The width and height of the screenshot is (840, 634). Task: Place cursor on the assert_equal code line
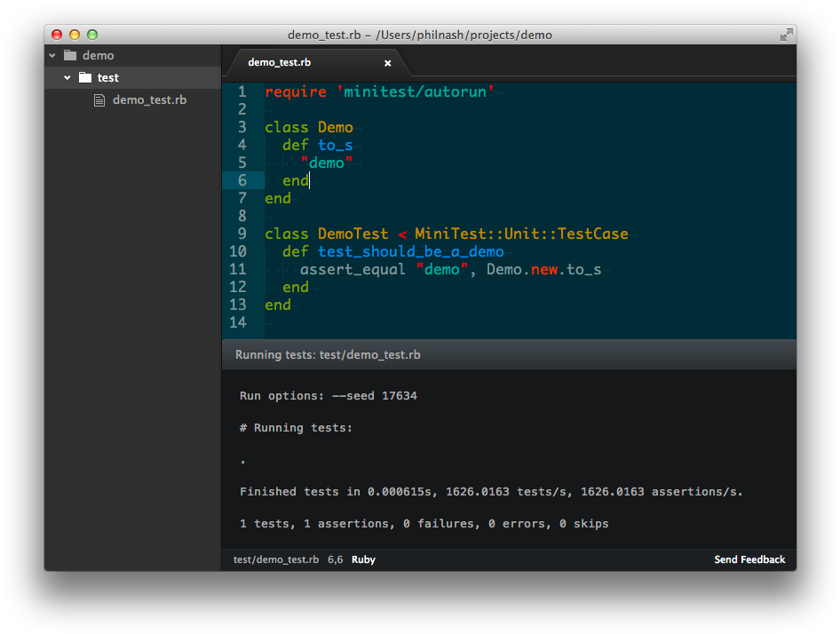click(450, 269)
